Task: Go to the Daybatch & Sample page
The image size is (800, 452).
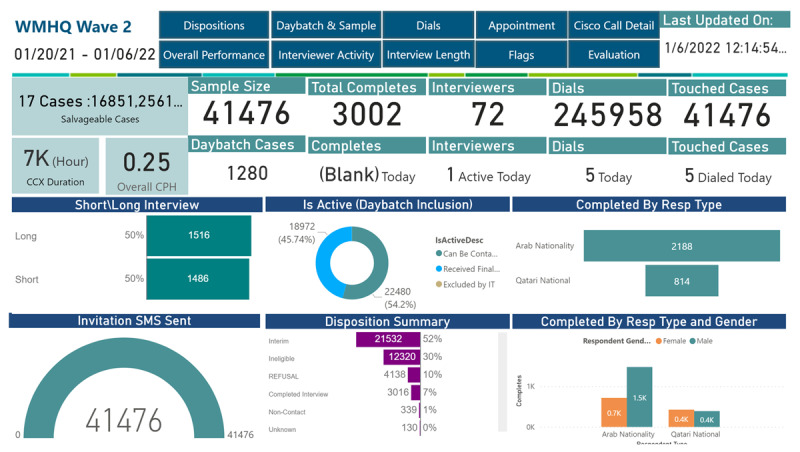Action: (326, 25)
